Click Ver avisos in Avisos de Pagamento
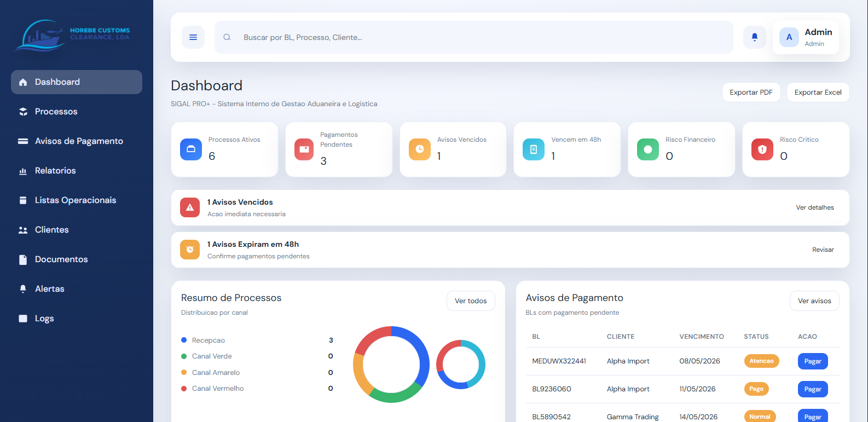868x422 pixels. click(814, 301)
